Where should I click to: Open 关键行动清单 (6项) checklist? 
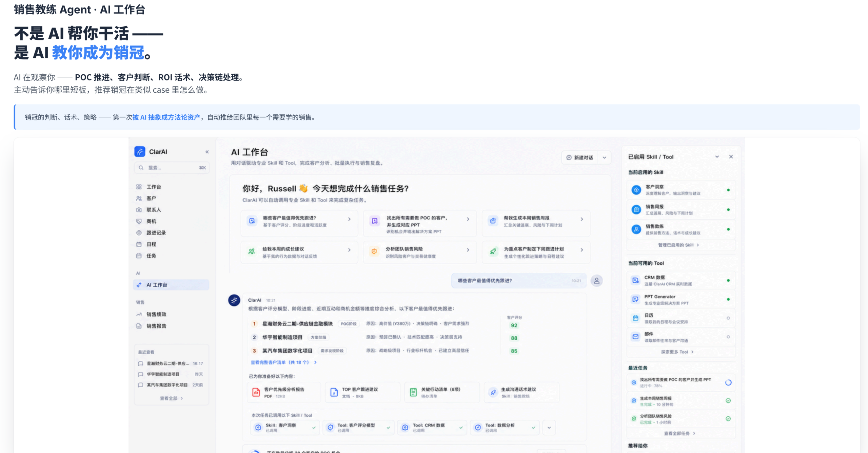pyautogui.click(x=442, y=392)
